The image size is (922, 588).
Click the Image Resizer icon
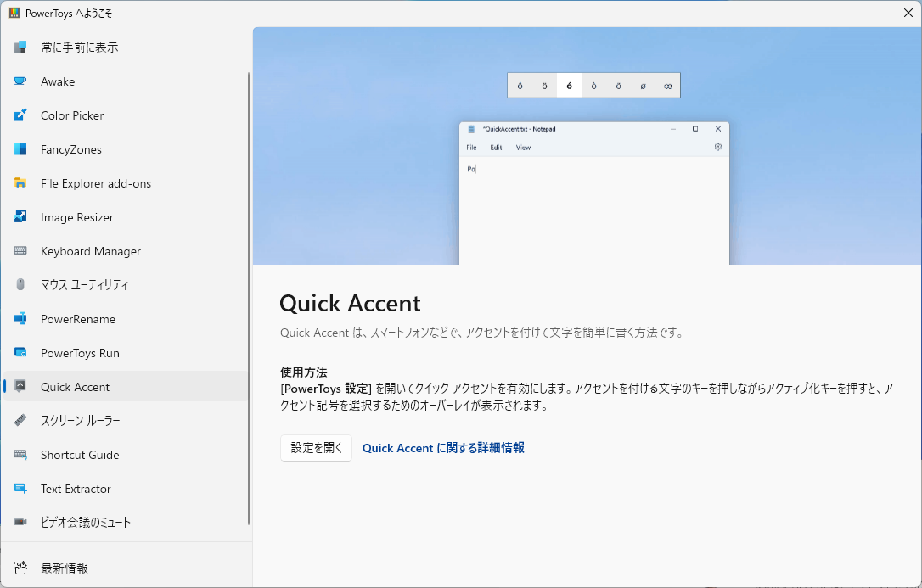click(x=20, y=217)
